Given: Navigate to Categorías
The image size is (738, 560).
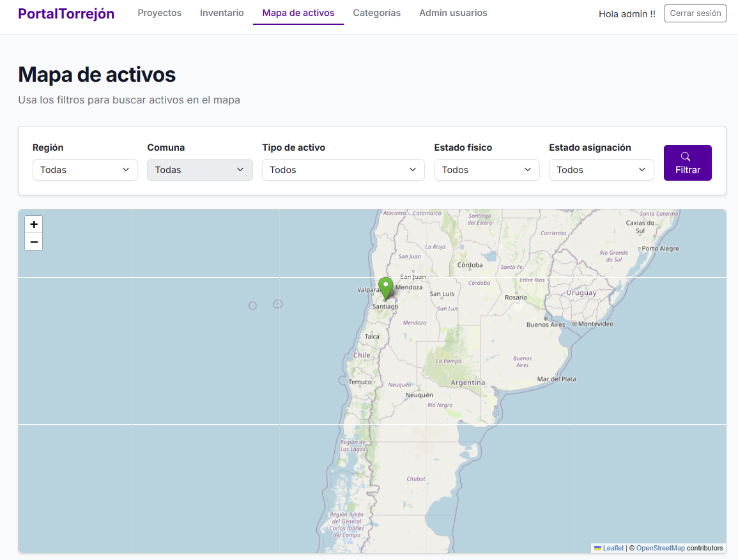Looking at the screenshot, I should tap(376, 13).
